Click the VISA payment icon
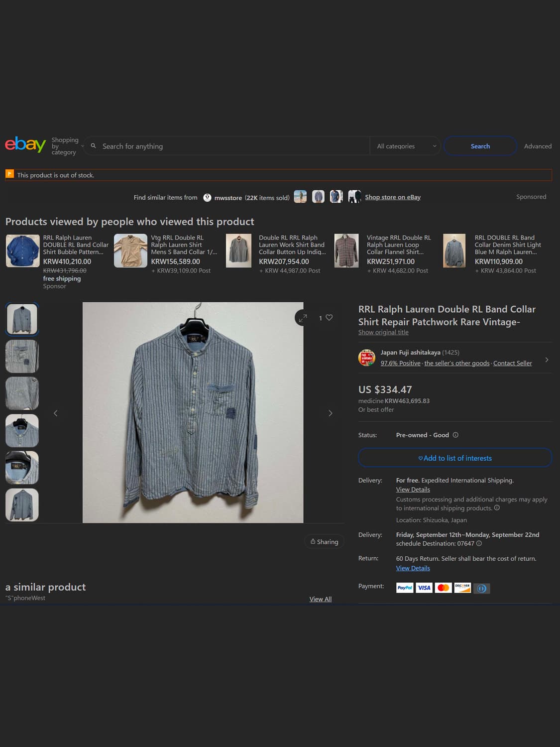Screen dimensions: 560x747 [424, 588]
